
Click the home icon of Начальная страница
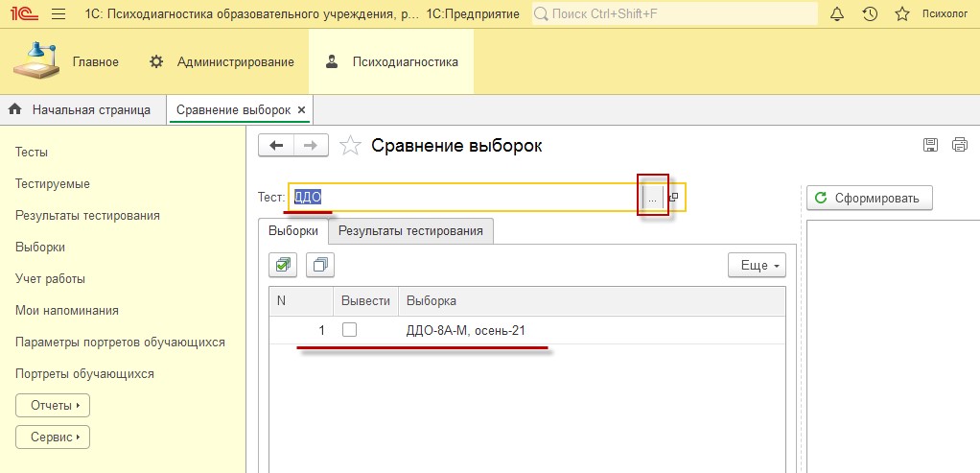15,109
